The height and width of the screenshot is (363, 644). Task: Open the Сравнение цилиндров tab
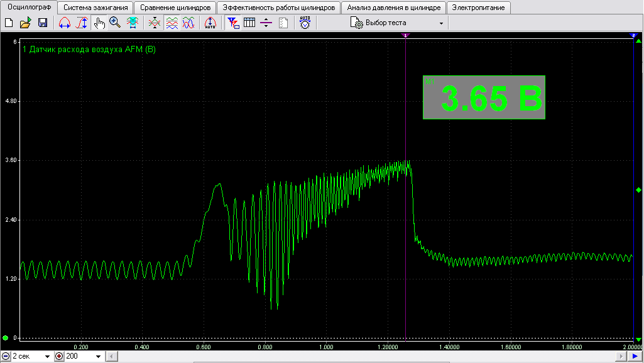(175, 8)
